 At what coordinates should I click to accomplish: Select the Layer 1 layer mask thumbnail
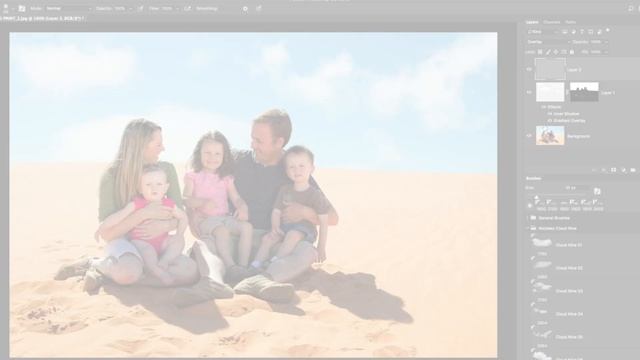coord(584,92)
